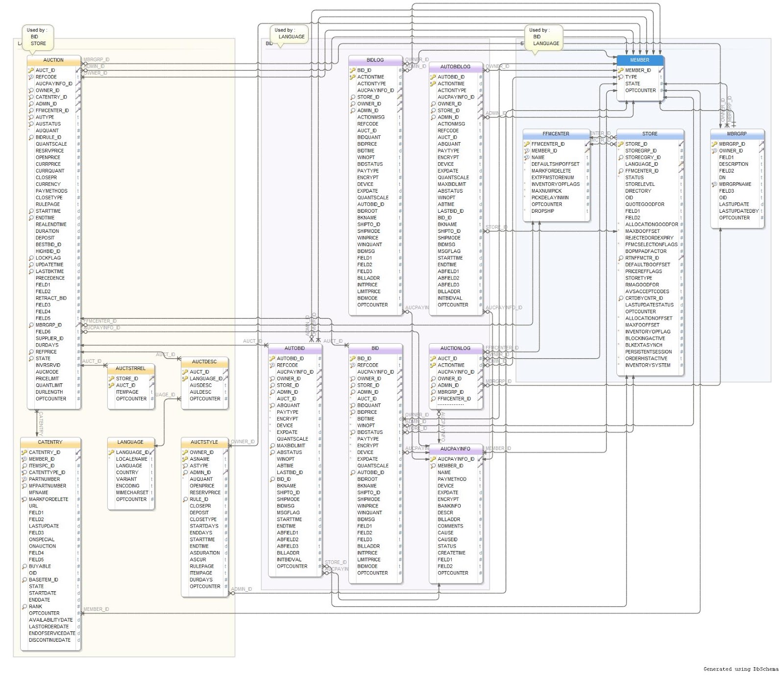
Task: Click the key icon beside AUCPAYINFO_ID in AUCPAYINFO table
Action: click(x=433, y=459)
